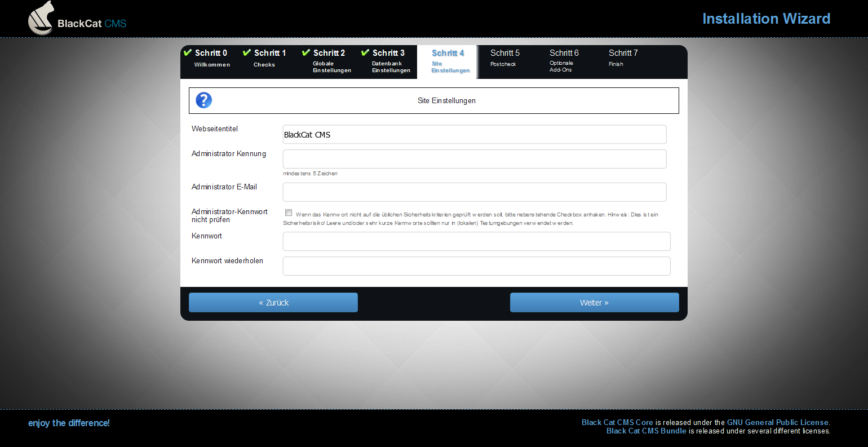This screenshot has width=868, height=447.
Task: Go to Schritt 0 Willkommen tab
Action: (x=210, y=62)
